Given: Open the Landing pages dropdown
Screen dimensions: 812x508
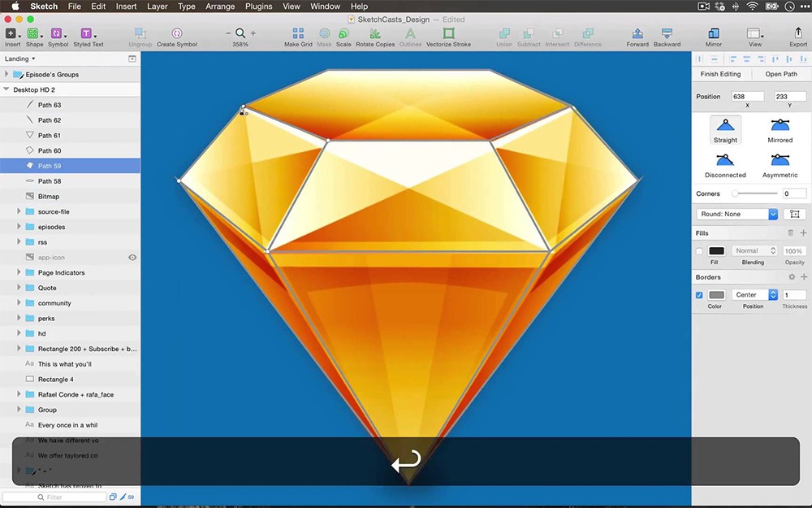Looking at the screenshot, I should click(19, 59).
